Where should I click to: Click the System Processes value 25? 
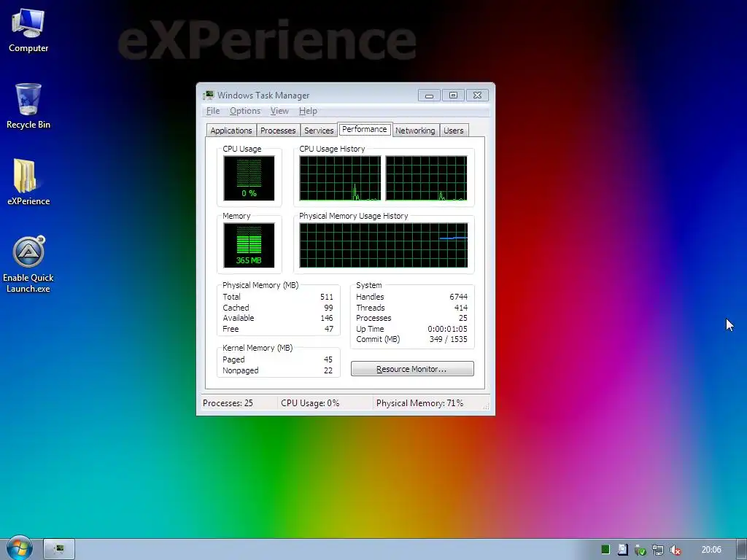[463, 318]
